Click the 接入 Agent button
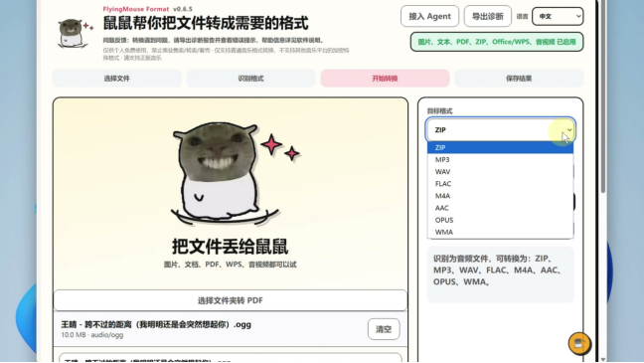644x363 pixels. point(429,17)
